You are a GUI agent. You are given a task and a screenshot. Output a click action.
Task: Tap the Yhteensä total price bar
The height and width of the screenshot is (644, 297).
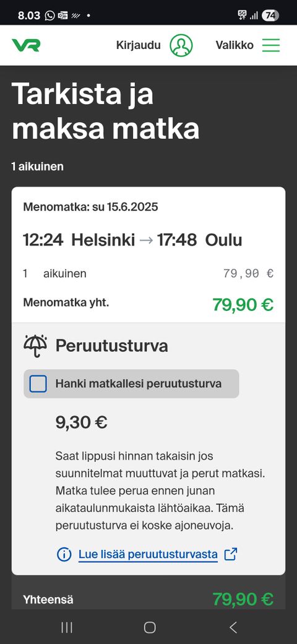pyautogui.click(x=148, y=599)
